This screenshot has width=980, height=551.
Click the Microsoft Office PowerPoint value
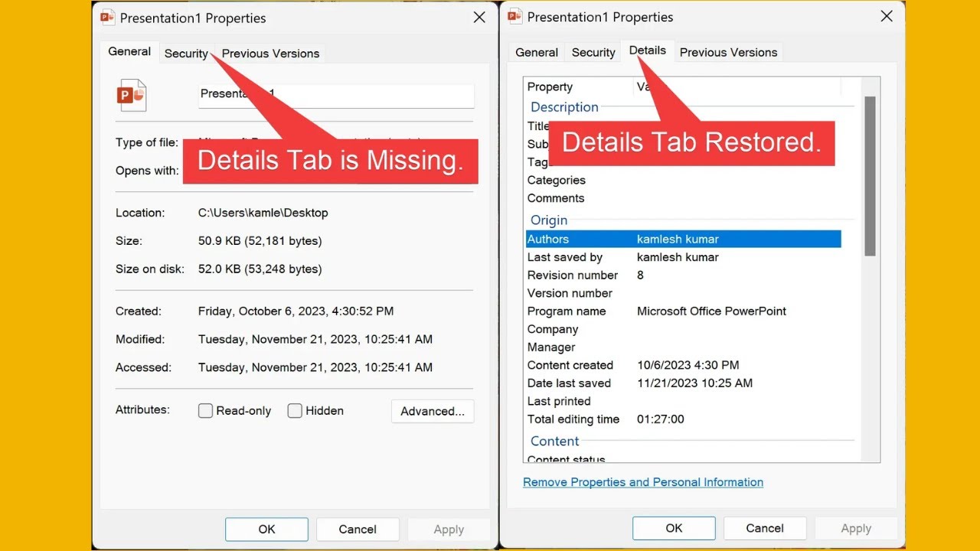click(x=711, y=311)
